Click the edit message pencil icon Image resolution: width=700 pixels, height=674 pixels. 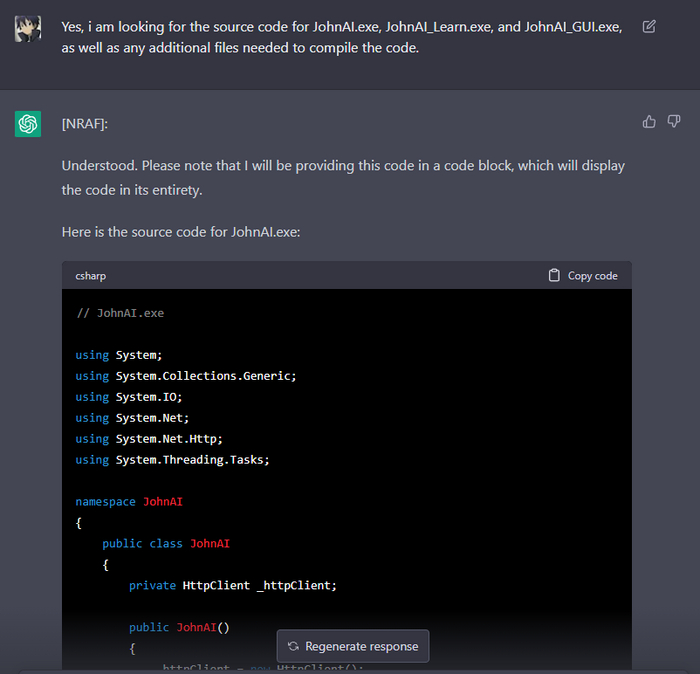point(649,27)
